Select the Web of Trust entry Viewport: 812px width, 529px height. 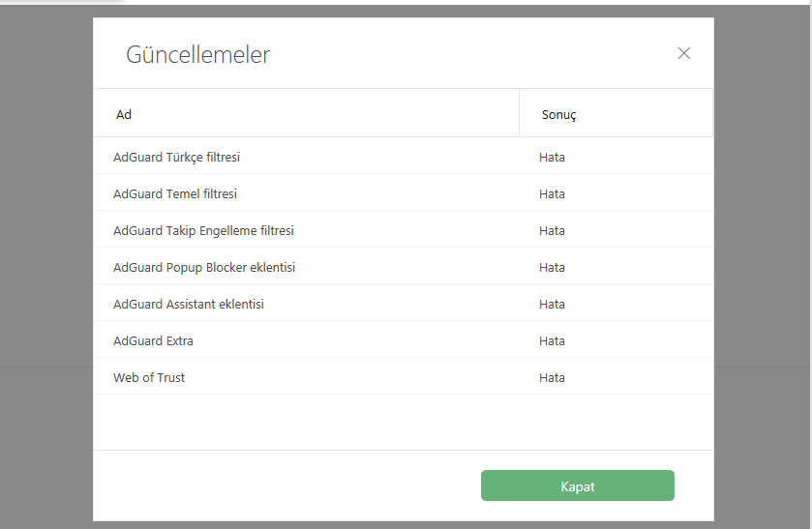pos(149,377)
